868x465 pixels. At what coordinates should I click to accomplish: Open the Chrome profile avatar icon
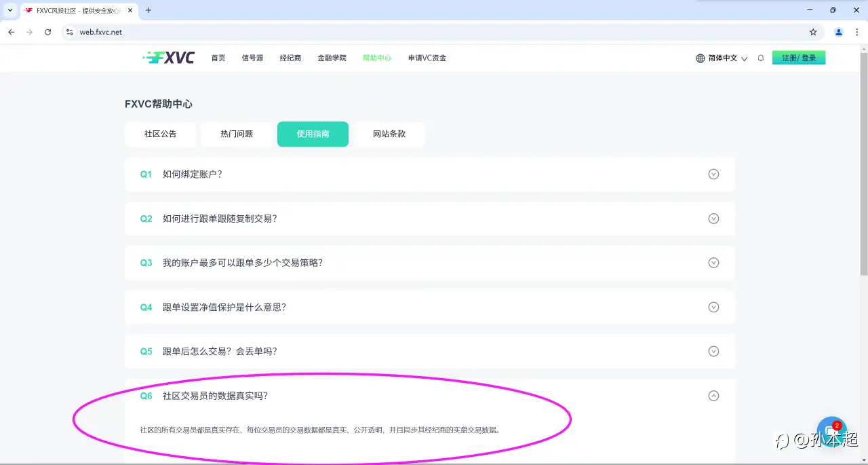click(x=839, y=32)
